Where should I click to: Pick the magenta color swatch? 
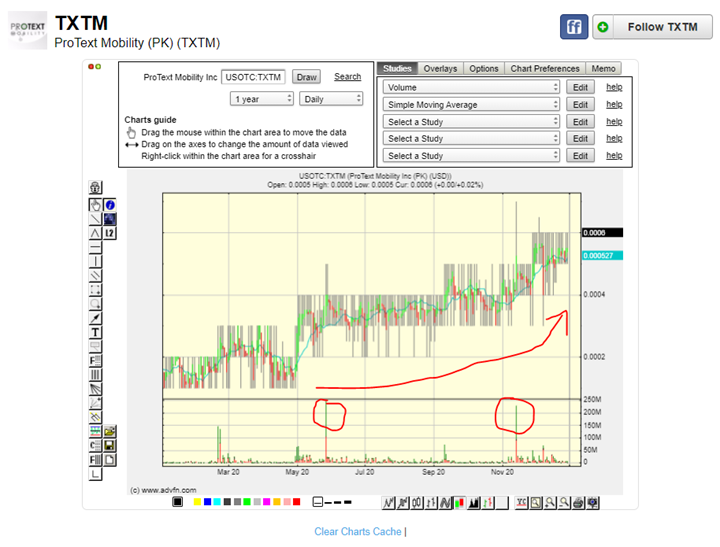(x=267, y=502)
